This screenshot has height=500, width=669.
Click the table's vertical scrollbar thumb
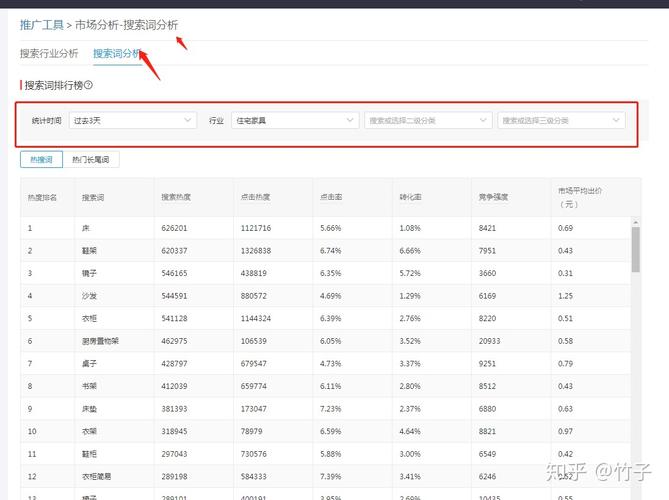pyautogui.click(x=636, y=250)
